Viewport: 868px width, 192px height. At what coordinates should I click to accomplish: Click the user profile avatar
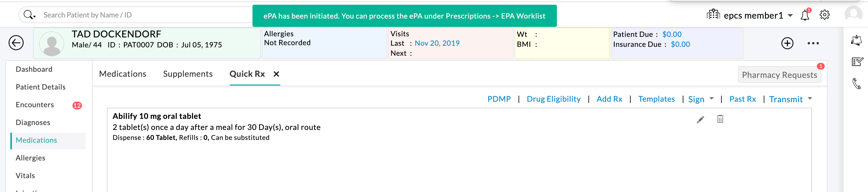[x=854, y=15]
